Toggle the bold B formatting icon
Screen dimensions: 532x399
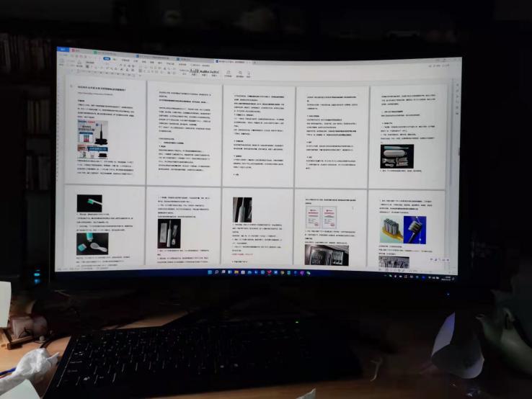pyautogui.click(x=88, y=67)
